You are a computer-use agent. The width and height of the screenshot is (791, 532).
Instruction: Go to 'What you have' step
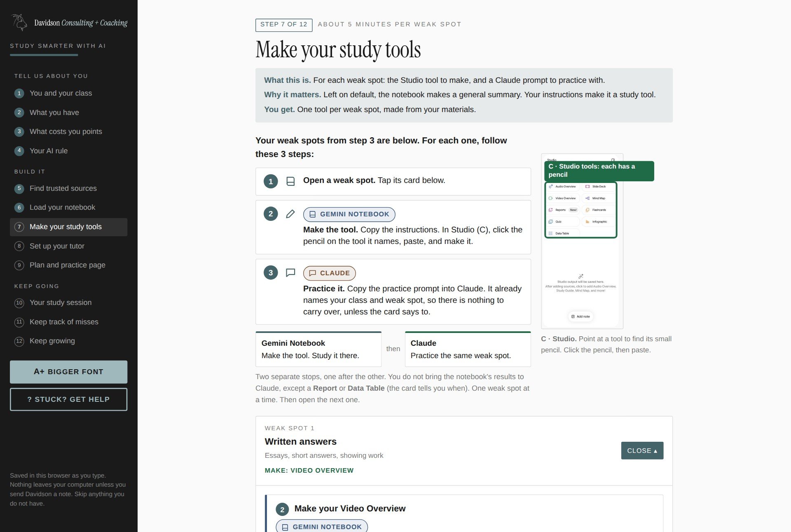[x=68, y=112]
